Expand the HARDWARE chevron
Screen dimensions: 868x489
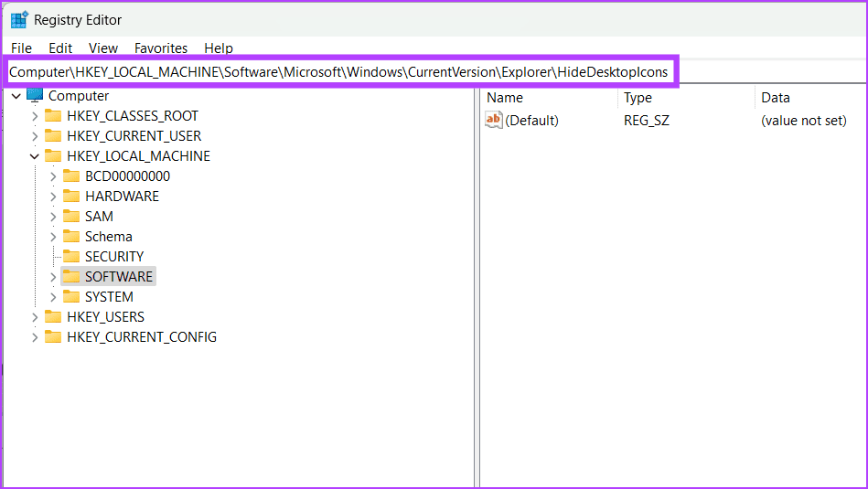[x=53, y=197]
